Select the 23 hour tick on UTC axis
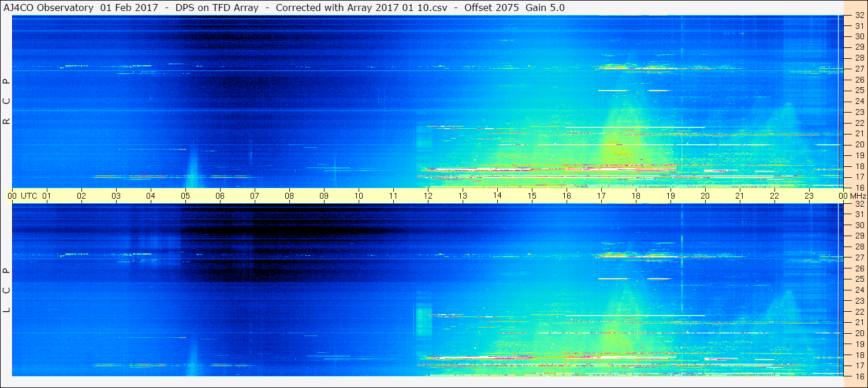 point(809,196)
